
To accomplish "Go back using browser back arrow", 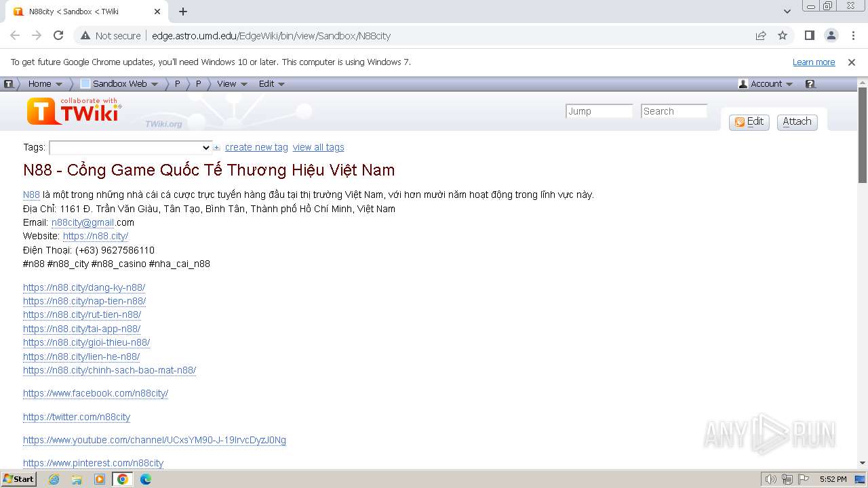I will pyautogui.click(x=15, y=35).
